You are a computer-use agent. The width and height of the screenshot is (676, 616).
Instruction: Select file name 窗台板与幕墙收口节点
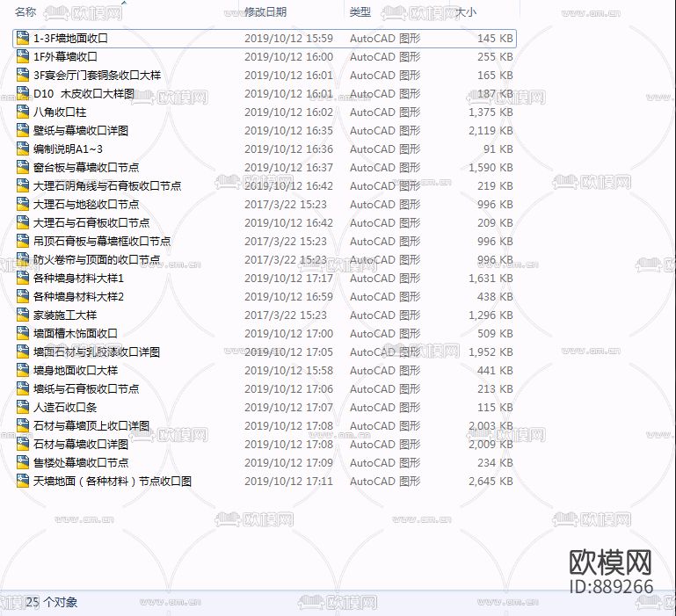(x=86, y=168)
